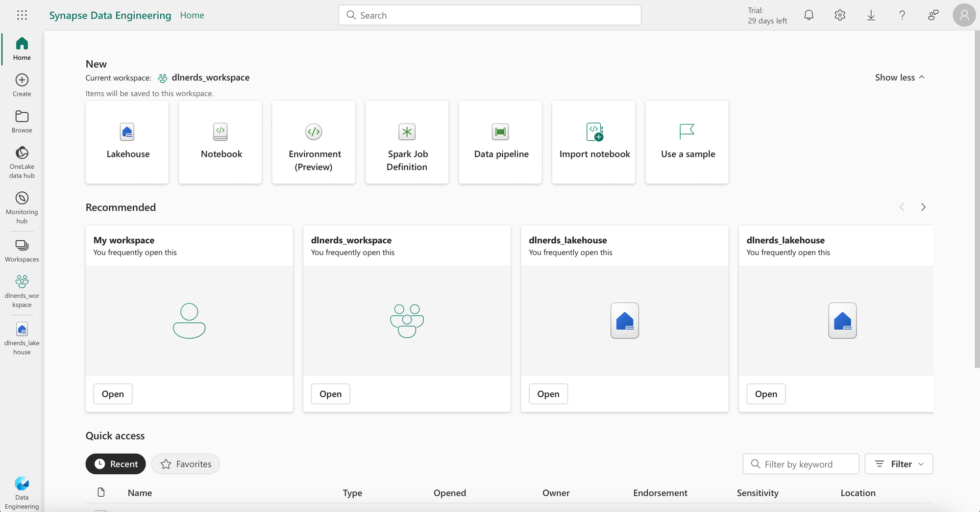Open the app launcher grid
The height and width of the screenshot is (512, 980).
pos(22,15)
